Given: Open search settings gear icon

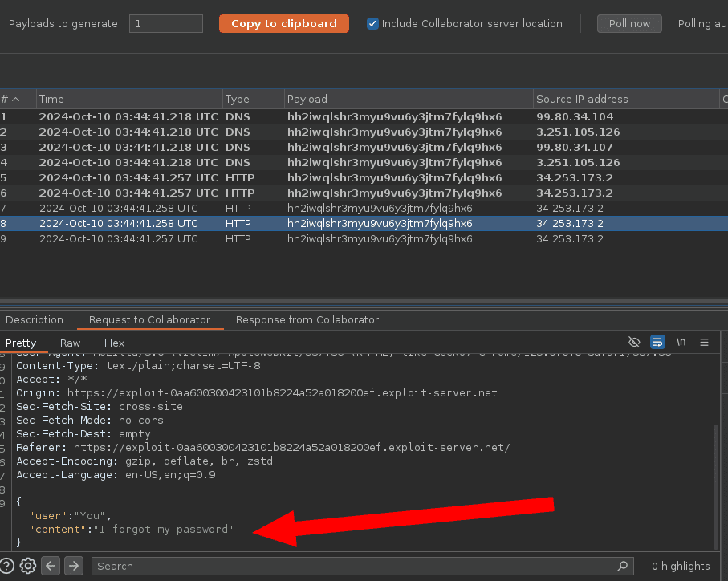Looking at the screenshot, I should 28,566.
